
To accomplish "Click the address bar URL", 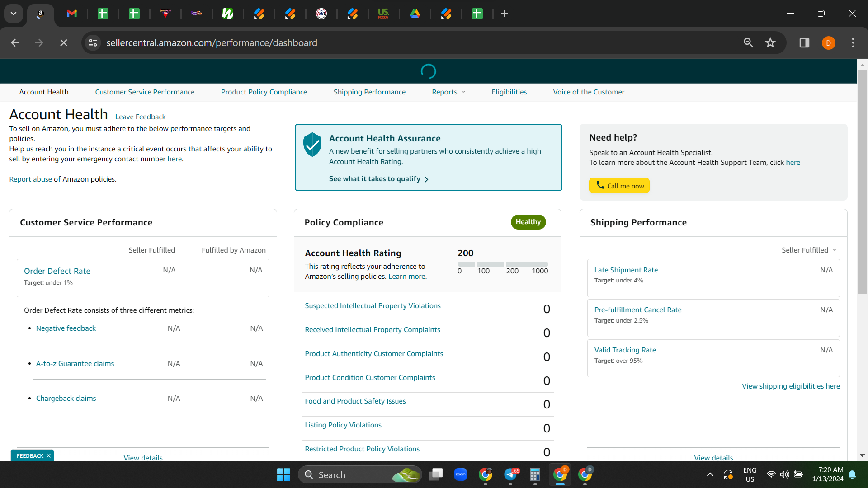I will tap(212, 42).
